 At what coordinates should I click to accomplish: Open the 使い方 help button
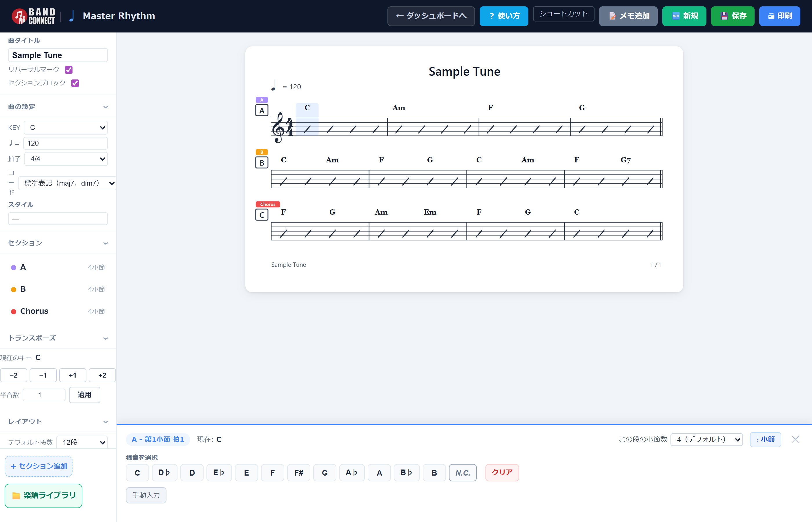[x=504, y=16]
